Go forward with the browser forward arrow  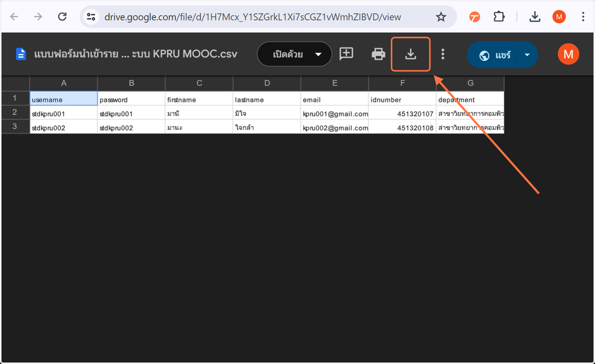click(x=38, y=17)
